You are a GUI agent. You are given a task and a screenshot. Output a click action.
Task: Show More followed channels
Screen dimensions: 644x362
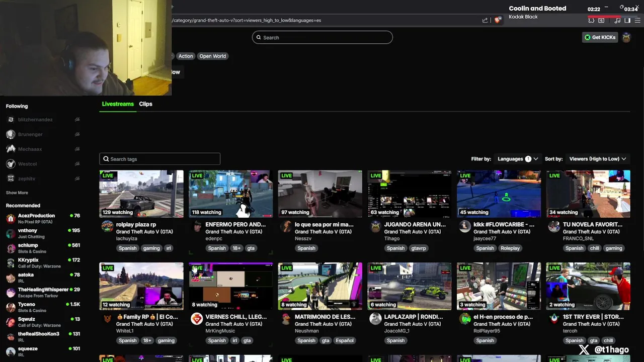tap(17, 193)
